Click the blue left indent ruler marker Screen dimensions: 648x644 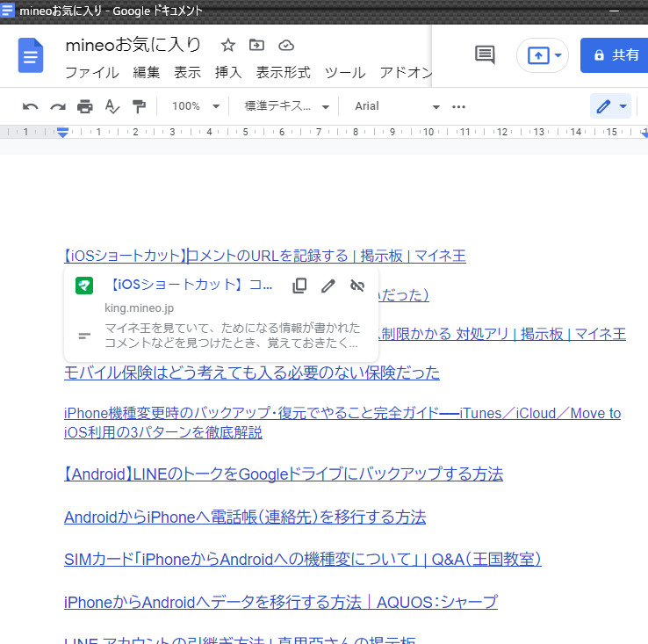62,133
